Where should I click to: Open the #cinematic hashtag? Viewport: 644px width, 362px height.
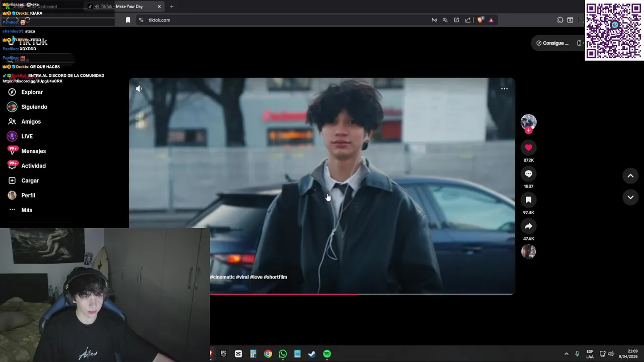click(x=222, y=277)
